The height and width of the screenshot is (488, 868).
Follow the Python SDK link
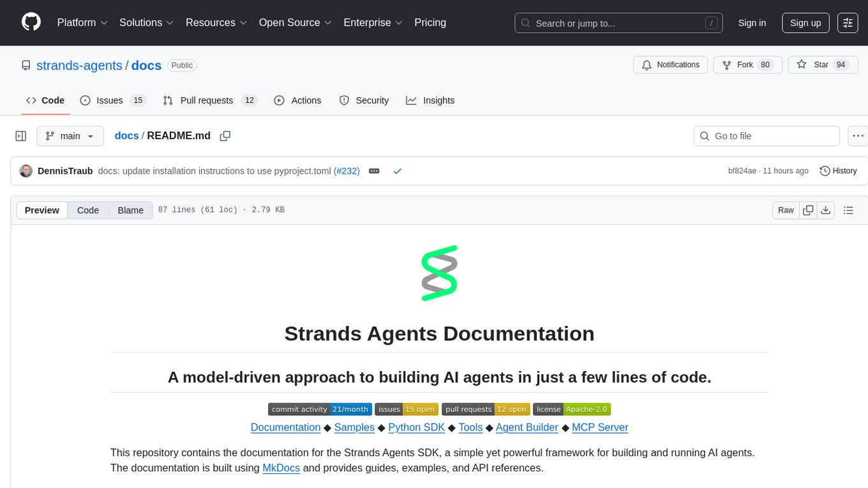416,427
